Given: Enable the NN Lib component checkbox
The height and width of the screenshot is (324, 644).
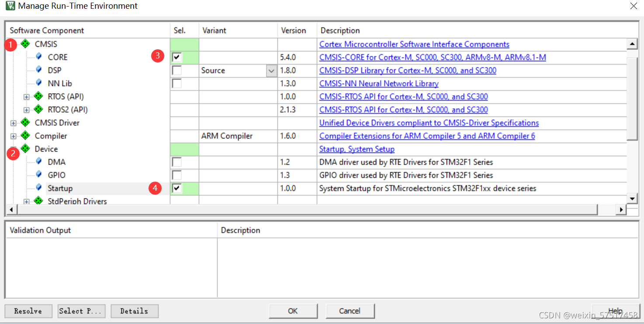Looking at the screenshot, I should pyautogui.click(x=177, y=83).
